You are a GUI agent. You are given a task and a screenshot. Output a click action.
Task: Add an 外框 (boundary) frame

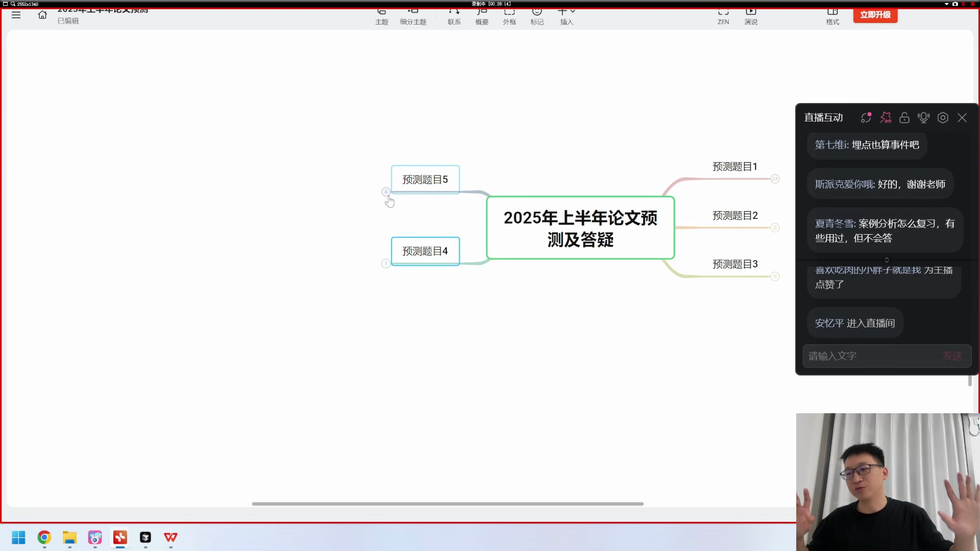509,15
